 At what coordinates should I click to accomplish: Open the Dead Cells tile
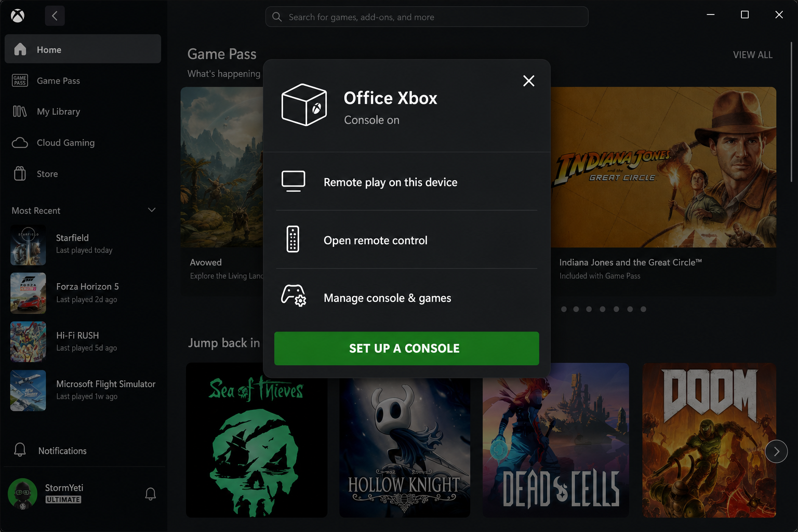coord(555,440)
